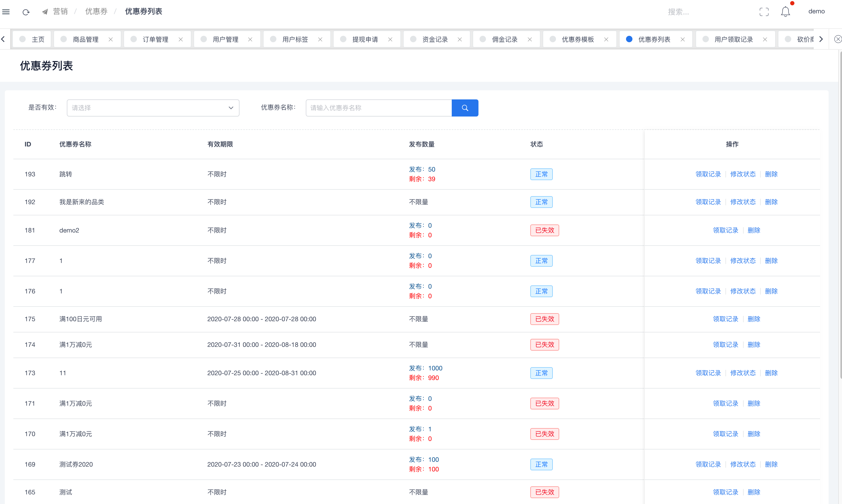Switch to the 主页 tab

click(32, 39)
